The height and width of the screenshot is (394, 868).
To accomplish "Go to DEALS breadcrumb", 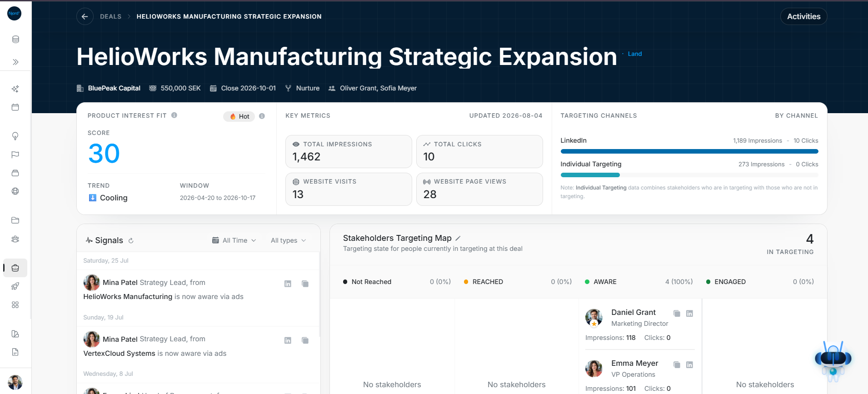I will tap(110, 16).
